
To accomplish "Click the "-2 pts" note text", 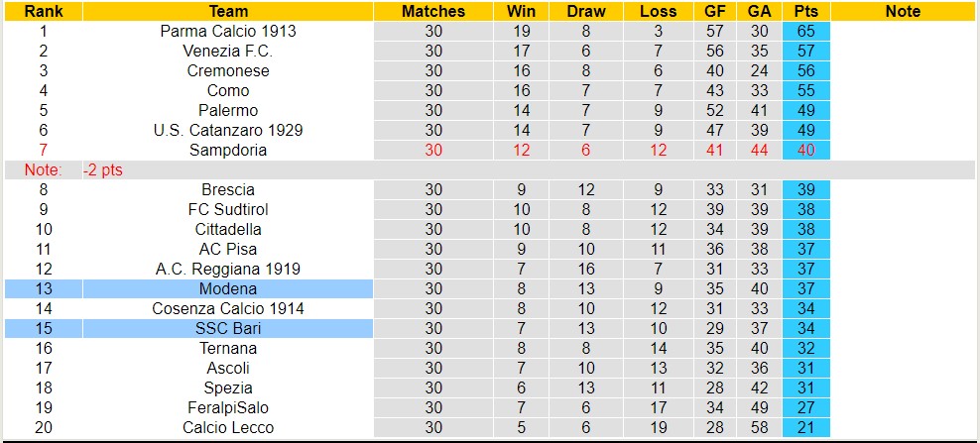I will pyautogui.click(x=103, y=169).
